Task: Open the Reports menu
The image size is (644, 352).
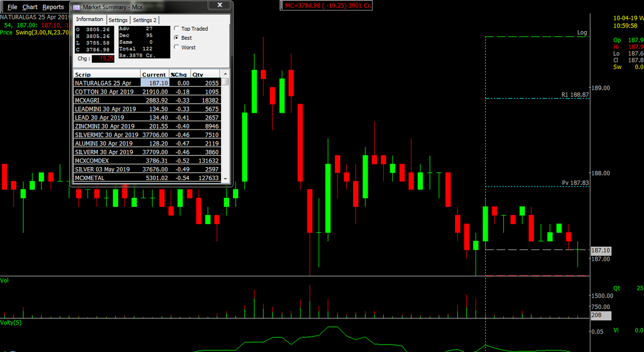Action: point(53,7)
